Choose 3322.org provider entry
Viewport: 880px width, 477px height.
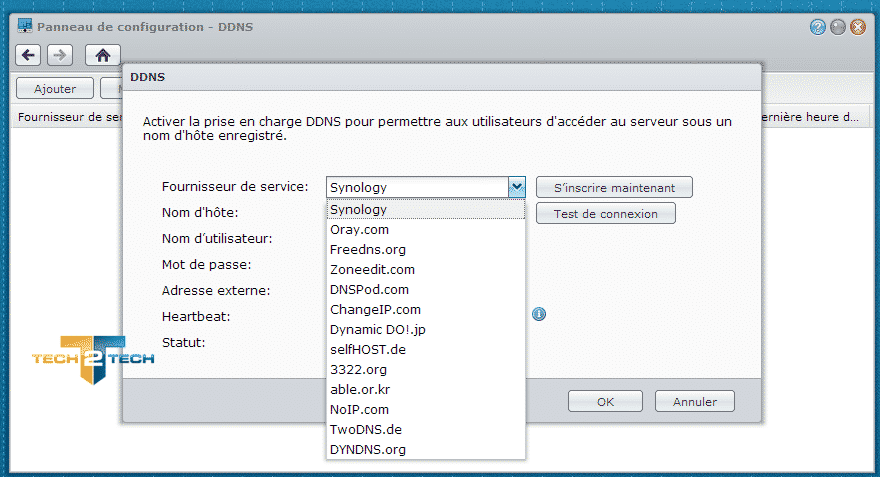point(426,370)
